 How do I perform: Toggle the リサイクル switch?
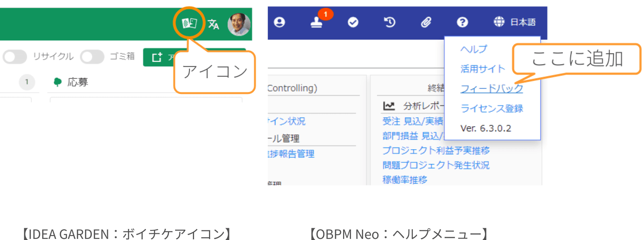pos(15,56)
